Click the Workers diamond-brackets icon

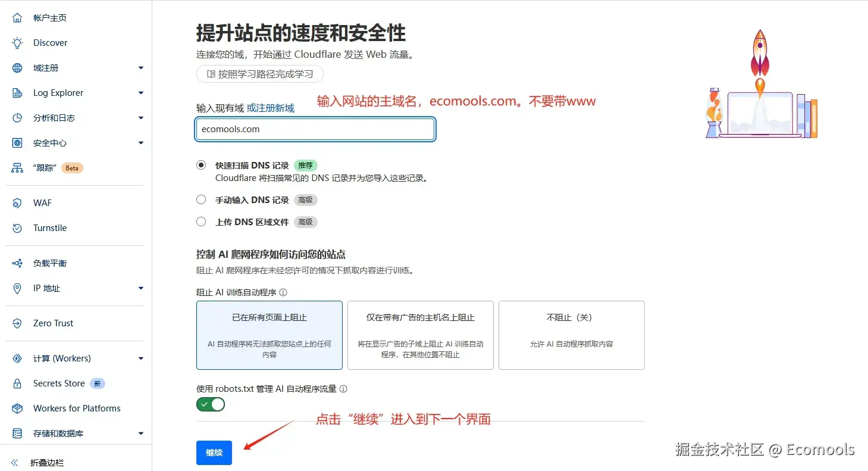17,358
